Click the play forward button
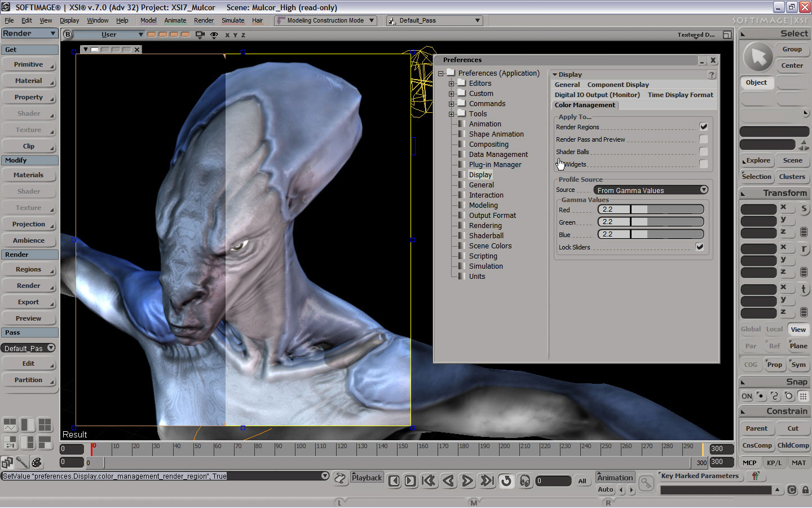 (467, 481)
